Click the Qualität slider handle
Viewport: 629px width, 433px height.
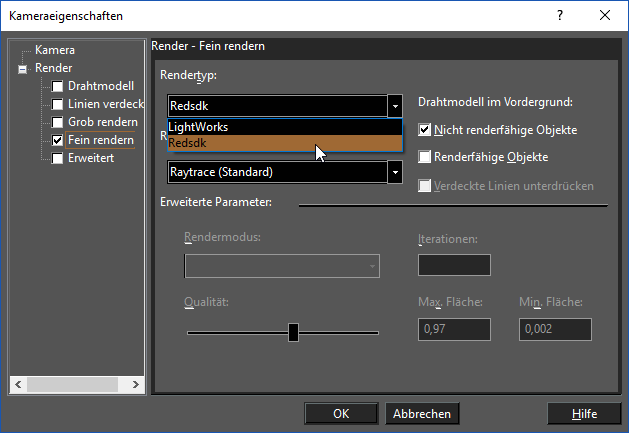(293, 332)
